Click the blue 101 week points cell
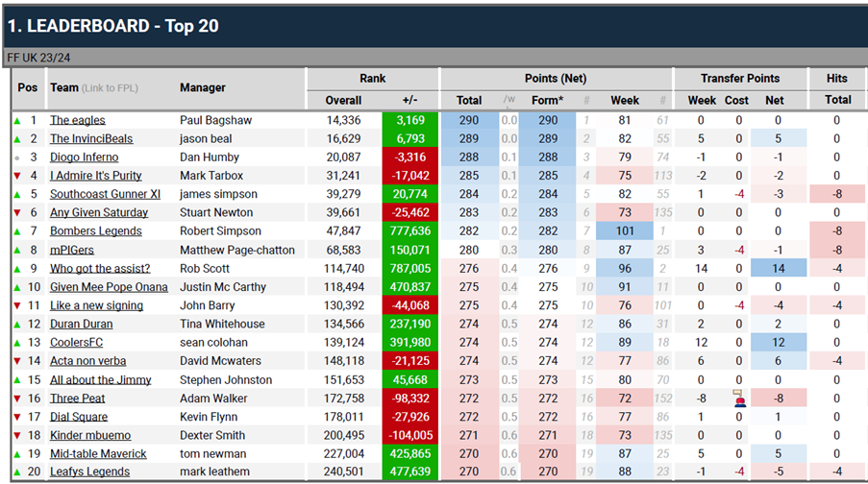 click(x=624, y=231)
